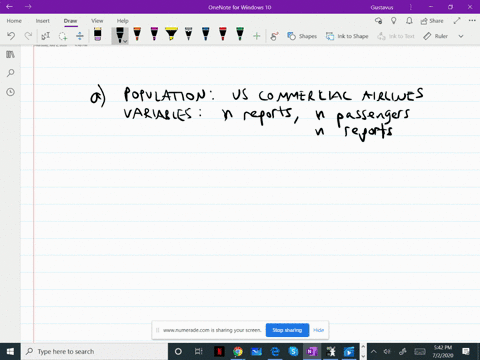The height and width of the screenshot is (360, 480).
Task: Open recent notes clock icon
Action: point(10,92)
